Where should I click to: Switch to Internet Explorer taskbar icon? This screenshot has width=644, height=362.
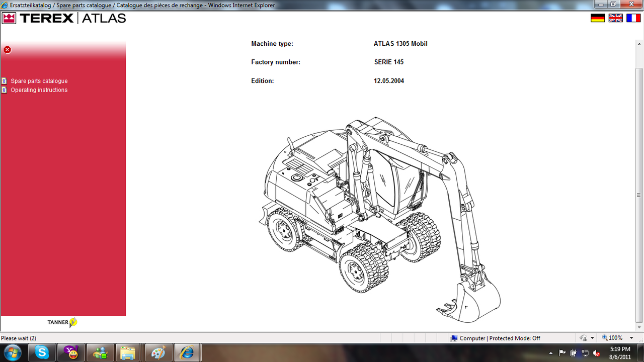click(188, 353)
